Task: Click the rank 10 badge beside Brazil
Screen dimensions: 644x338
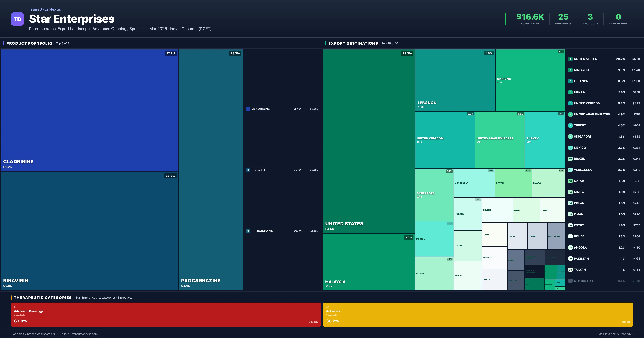Action: (570, 159)
